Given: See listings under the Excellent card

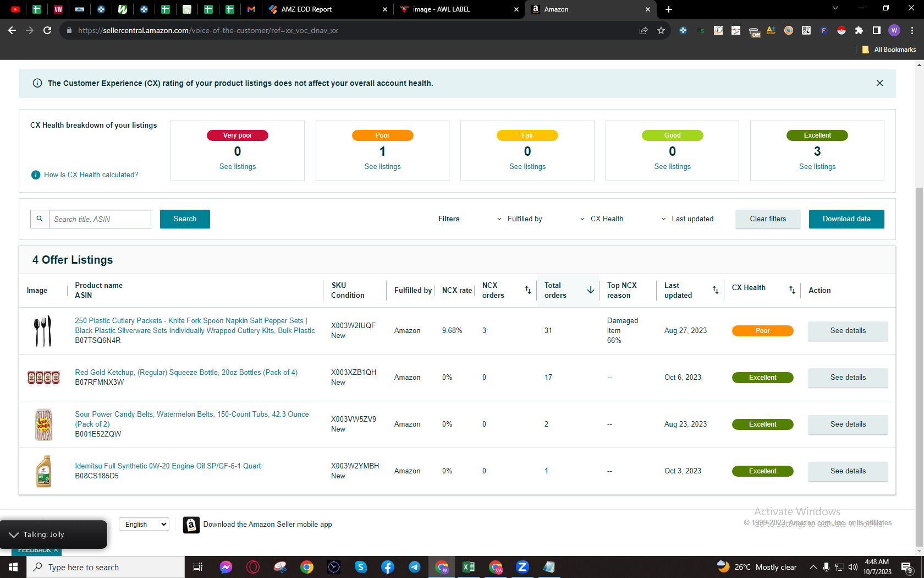Looking at the screenshot, I should point(817,167).
